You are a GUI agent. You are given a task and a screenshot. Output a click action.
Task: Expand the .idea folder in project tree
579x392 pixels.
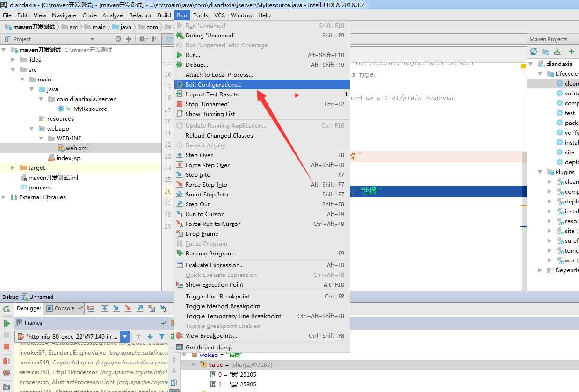click(x=13, y=60)
